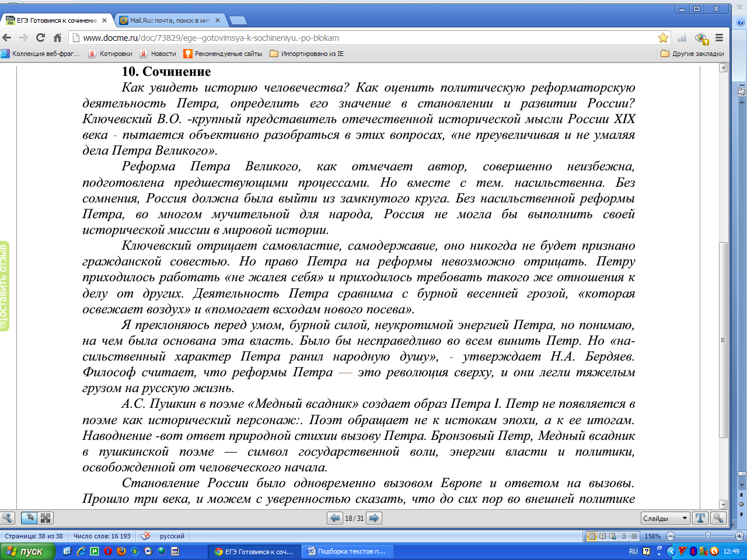Launch Opera from quick launch
The width and height of the screenshot is (747, 560).
108,551
